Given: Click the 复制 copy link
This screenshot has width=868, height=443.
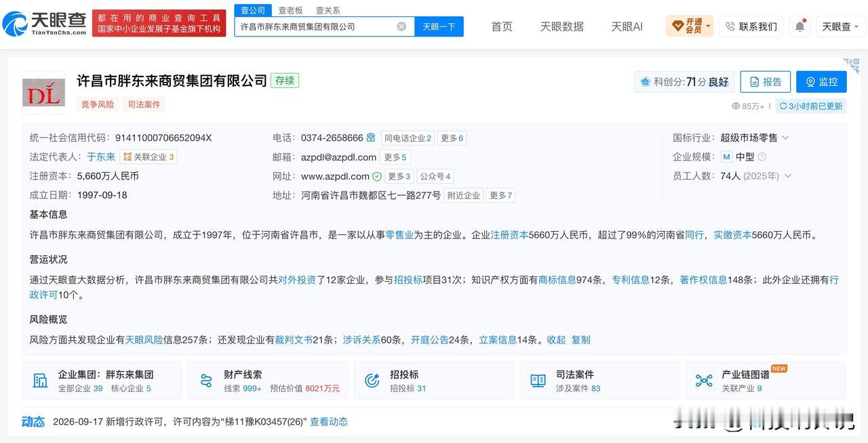Looking at the screenshot, I should [x=580, y=339].
